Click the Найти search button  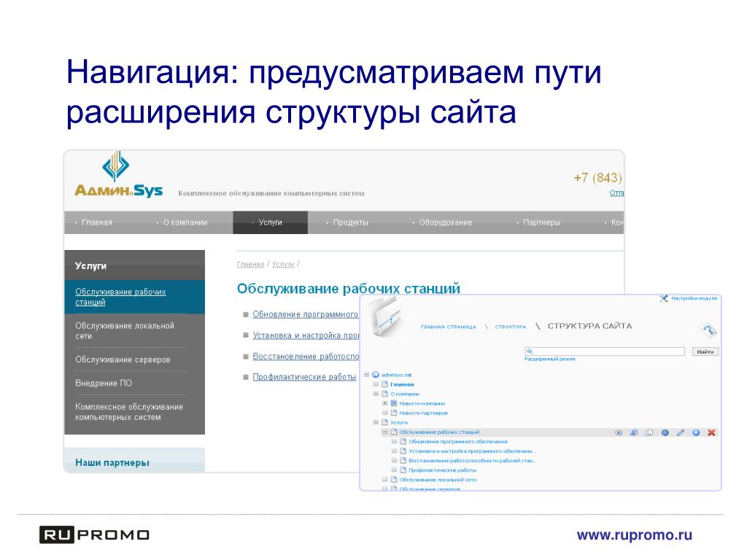pyautogui.click(x=705, y=351)
